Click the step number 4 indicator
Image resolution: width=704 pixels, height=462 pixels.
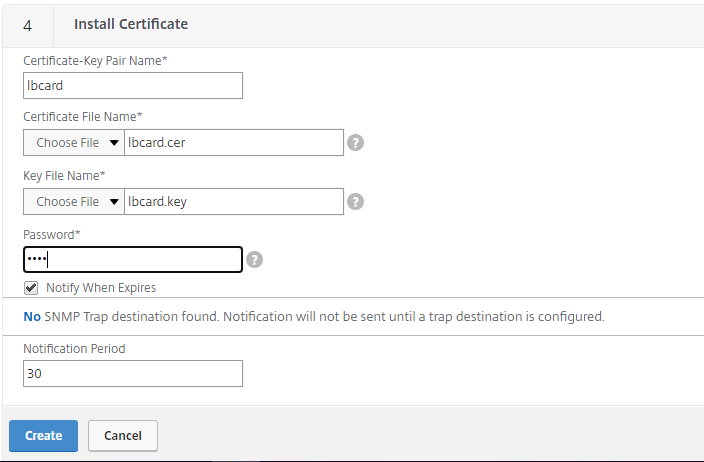(27, 25)
